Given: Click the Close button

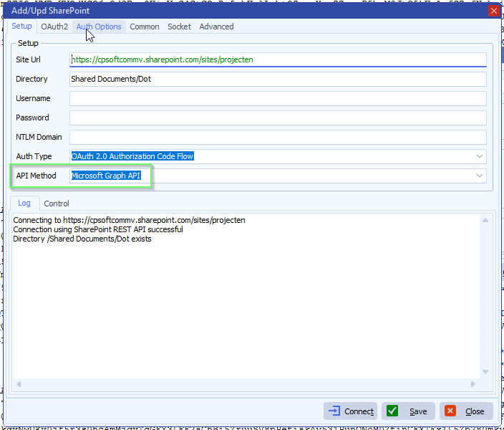Looking at the screenshot, I should (x=466, y=411).
